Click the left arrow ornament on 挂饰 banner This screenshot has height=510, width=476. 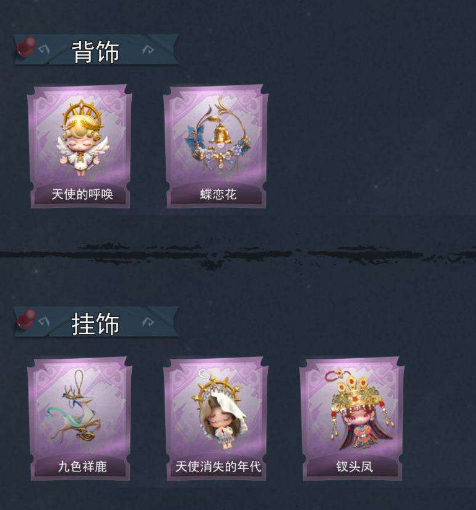tap(44, 322)
